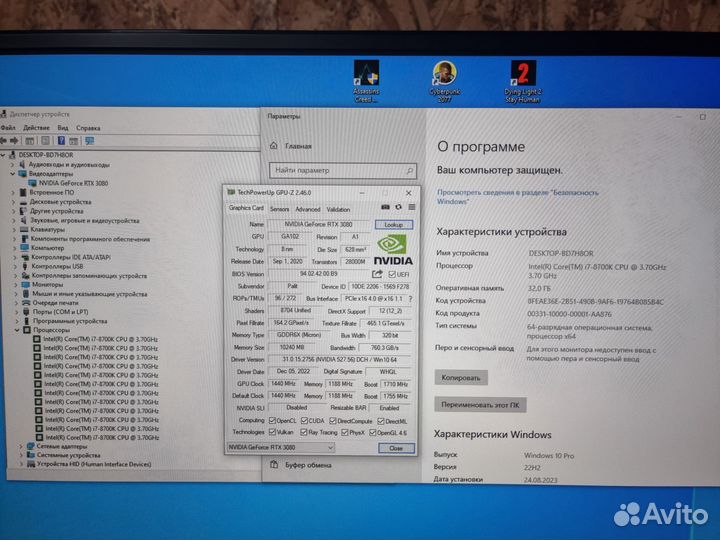
Task: Open the Windows security details link
Action: point(518,197)
